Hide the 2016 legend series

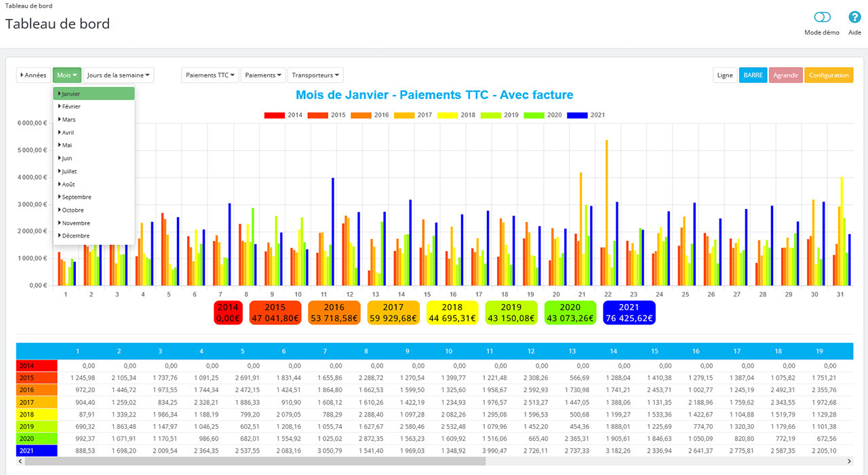pos(370,115)
